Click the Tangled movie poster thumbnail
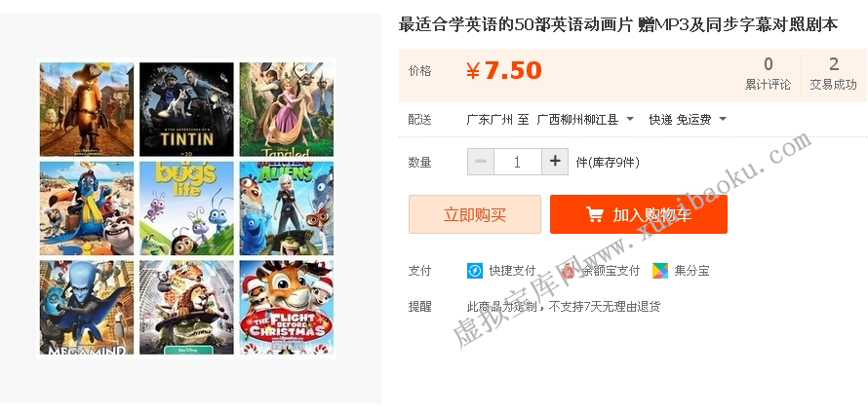Screen dimensions: 868x414 pos(287,109)
